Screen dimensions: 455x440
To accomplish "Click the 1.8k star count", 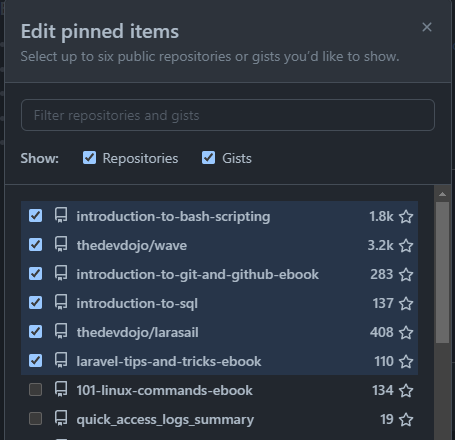I will [381, 217].
